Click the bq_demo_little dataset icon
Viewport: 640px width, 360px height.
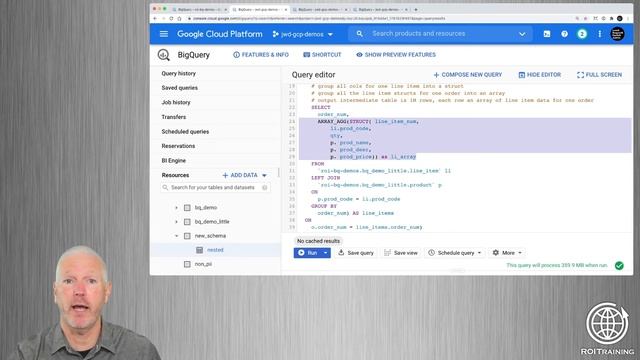187,222
